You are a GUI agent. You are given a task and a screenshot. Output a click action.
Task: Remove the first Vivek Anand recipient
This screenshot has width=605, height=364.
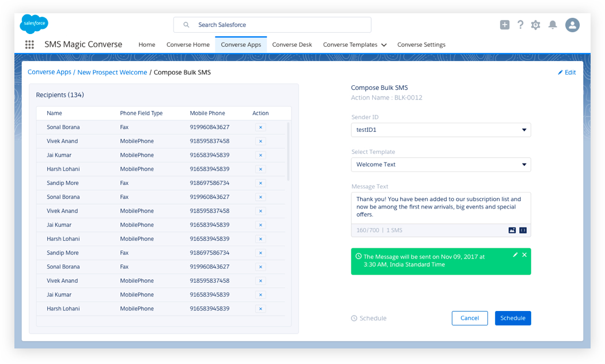[x=260, y=141]
